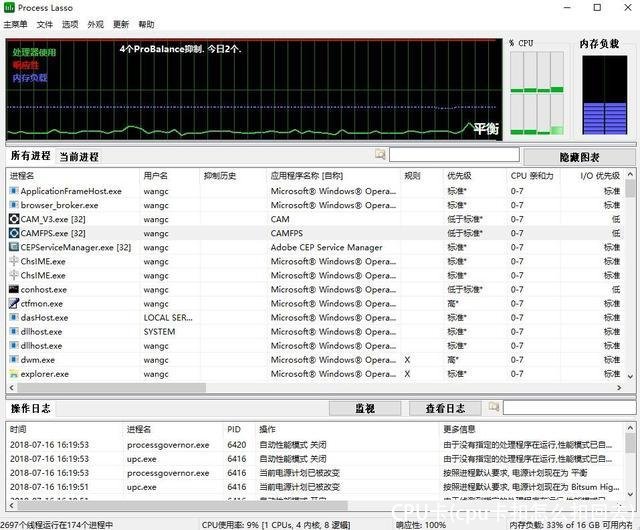
Task: Click the % CPU core usage bars
Action: pos(537,93)
